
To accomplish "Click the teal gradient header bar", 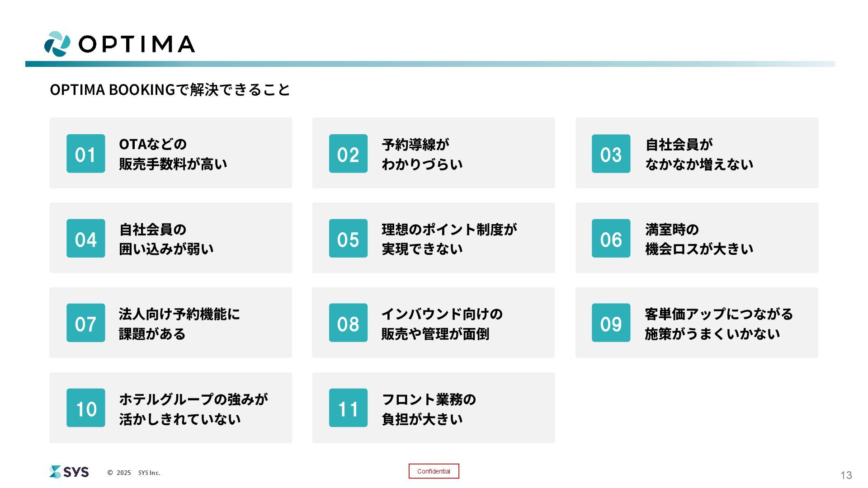I will click(430, 64).
